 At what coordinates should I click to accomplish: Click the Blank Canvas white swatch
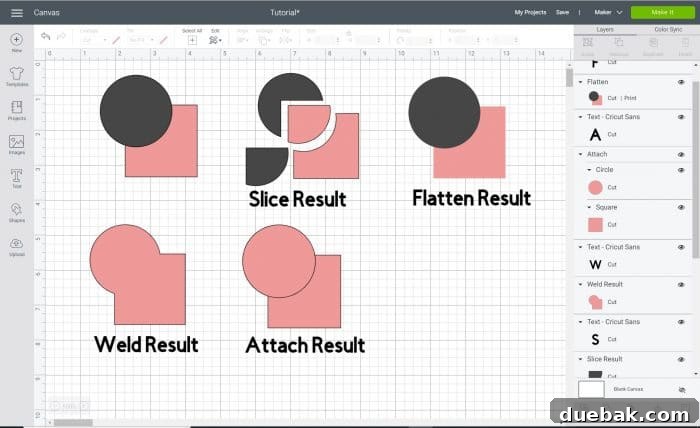tap(591, 389)
